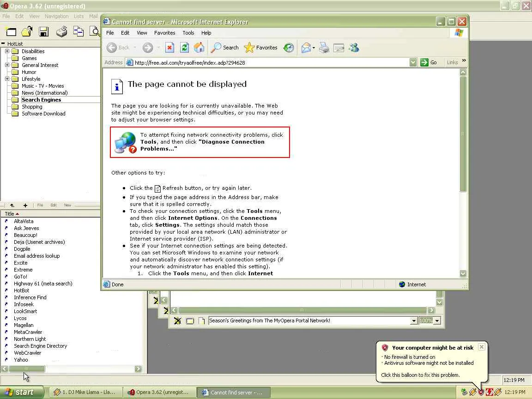Click the plus icon in Opera hotlist toolbar
The width and height of the screenshot is (532, 399).
pyautogui.click(x=25, y=205)
